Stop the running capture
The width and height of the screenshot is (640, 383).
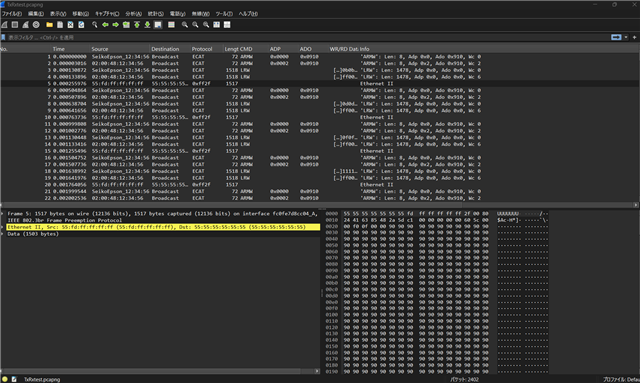click(15, 25)
